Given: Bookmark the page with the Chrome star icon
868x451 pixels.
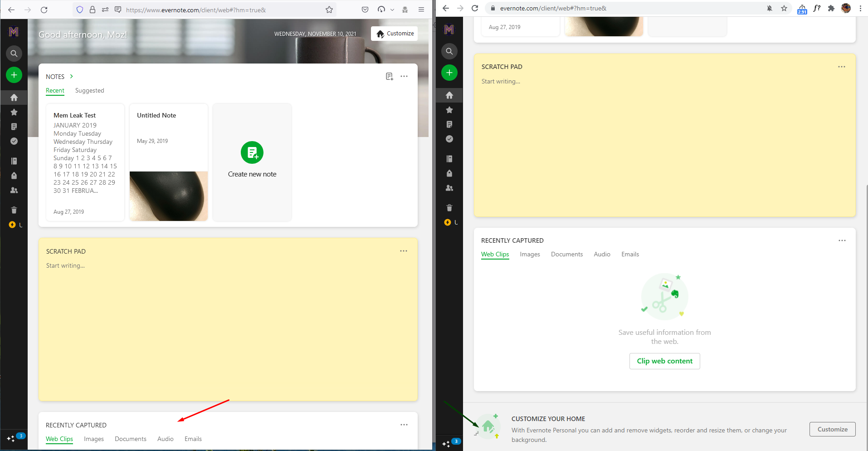Looking at the screenshot, I should tap(784, 8).
